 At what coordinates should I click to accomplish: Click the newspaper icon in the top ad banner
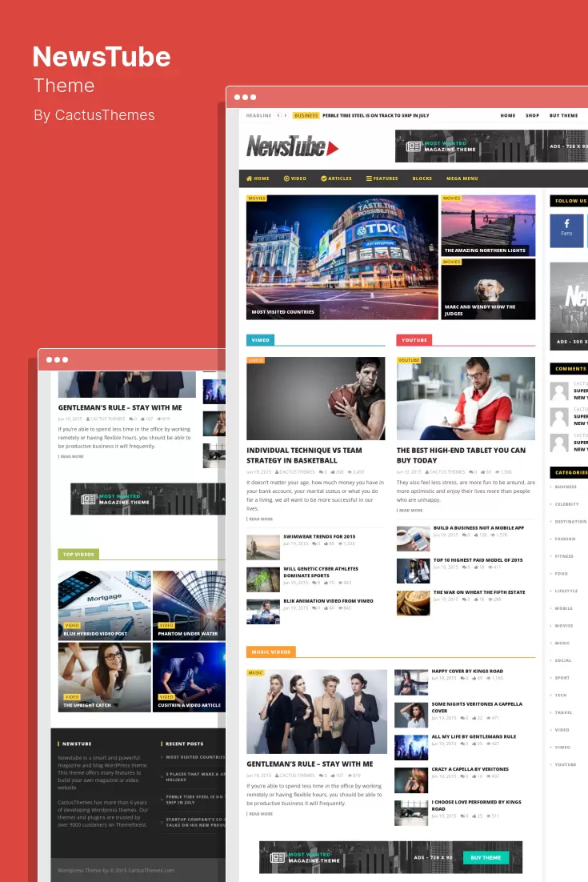click(413, 146)
